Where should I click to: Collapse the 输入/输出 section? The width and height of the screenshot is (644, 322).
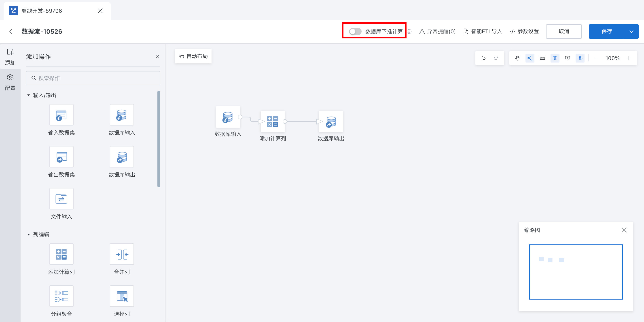[x=28, y=95]
